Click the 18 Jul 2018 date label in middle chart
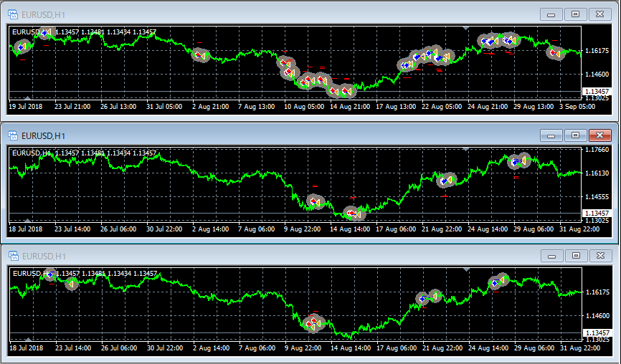621x364 pixels. click(25, 229)
